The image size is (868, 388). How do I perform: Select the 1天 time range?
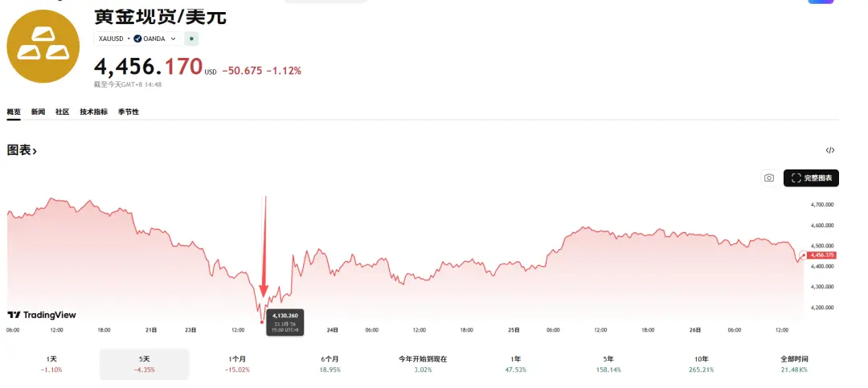coord(52,363)
